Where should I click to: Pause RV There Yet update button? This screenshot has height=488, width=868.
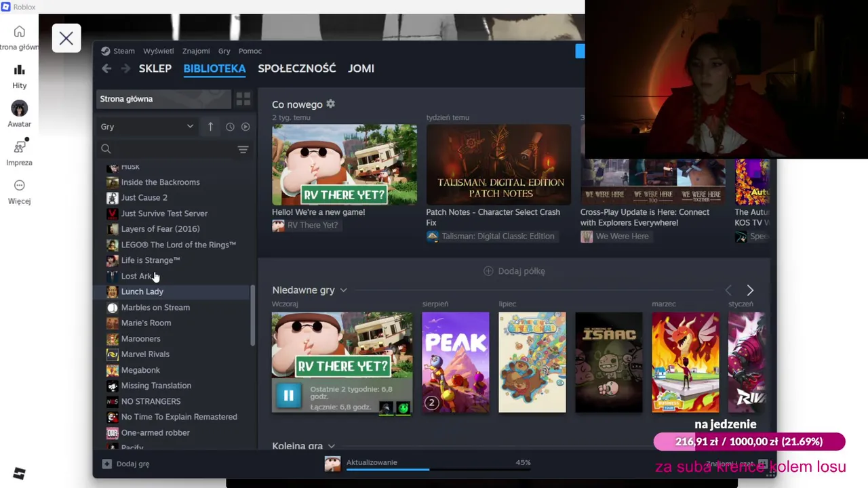click(x=288, y=396)
